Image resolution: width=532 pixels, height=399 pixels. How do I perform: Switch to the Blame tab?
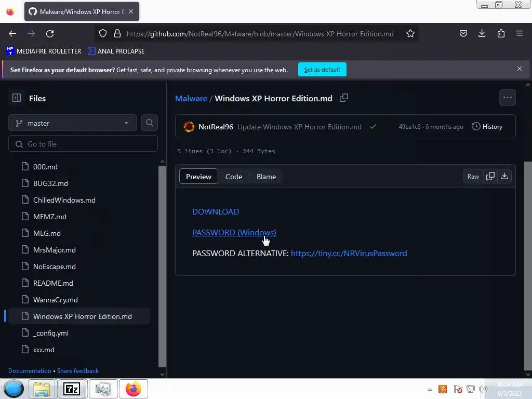[x=266, y=177]
